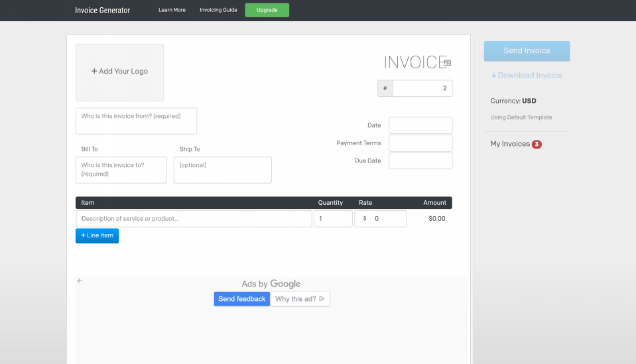Open the Invoicing Guide link
636x364 pixels.
point(218,10)
